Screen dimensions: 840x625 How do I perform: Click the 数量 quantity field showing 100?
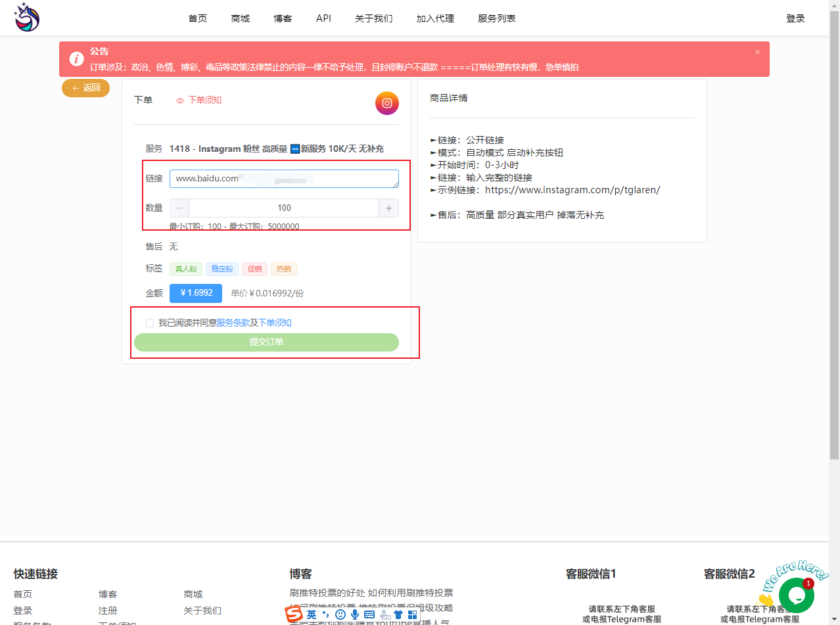(x=284, y=208)
